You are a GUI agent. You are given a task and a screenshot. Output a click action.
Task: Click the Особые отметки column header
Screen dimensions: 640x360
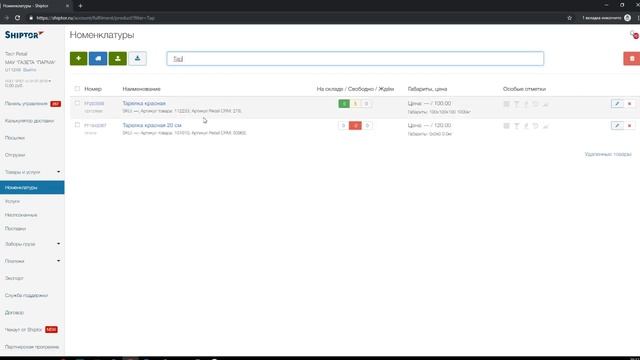(524, 89)
